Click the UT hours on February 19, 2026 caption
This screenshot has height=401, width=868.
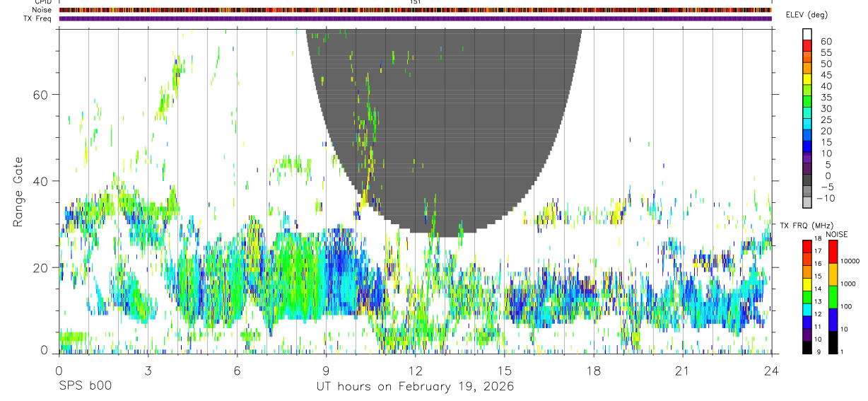415,387
